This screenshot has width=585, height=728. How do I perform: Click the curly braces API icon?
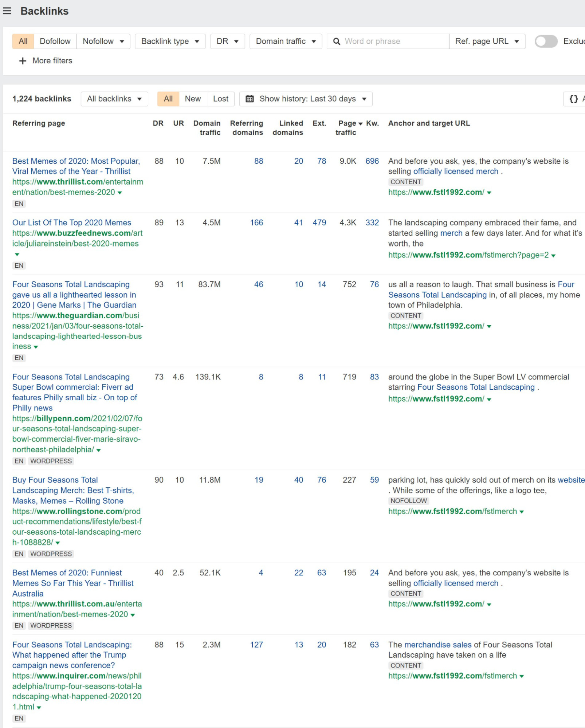pyautogui.click(x=573, y=98)
